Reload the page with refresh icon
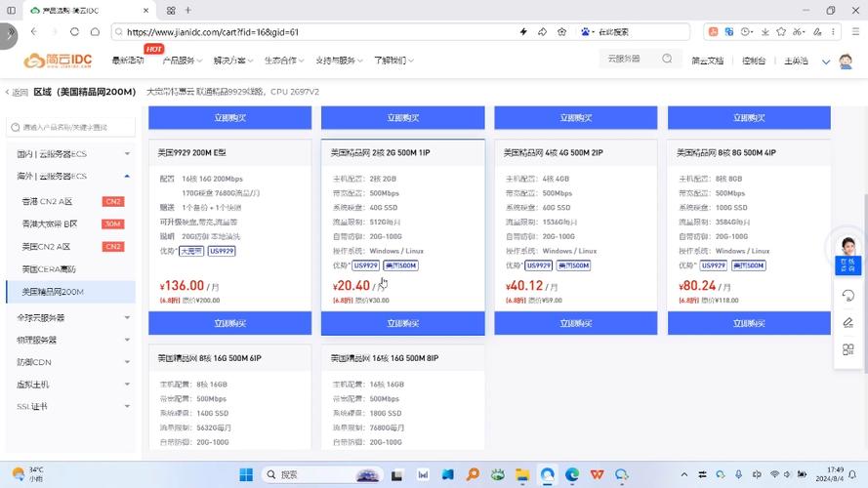 (x=74, y=32)
